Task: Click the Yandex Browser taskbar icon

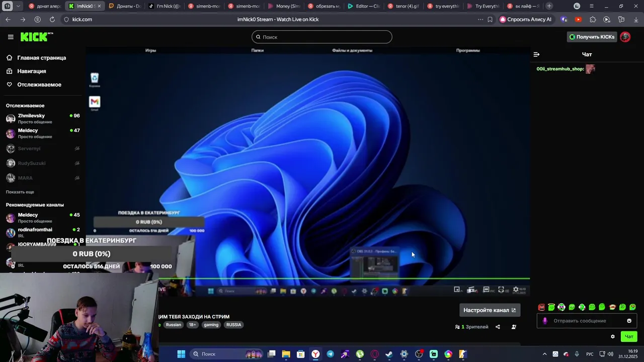Action: (x=315, y=354)
